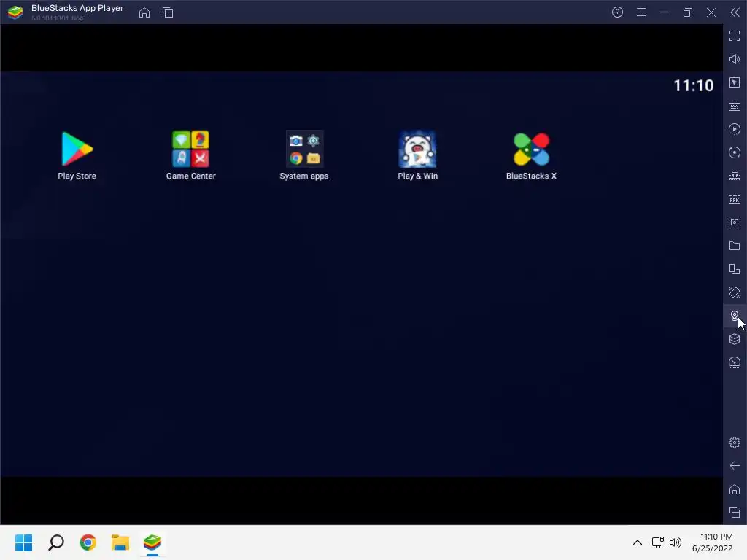Open Windows search from taskbar
The height and width of the screenshot is (560, 747).
56,542
